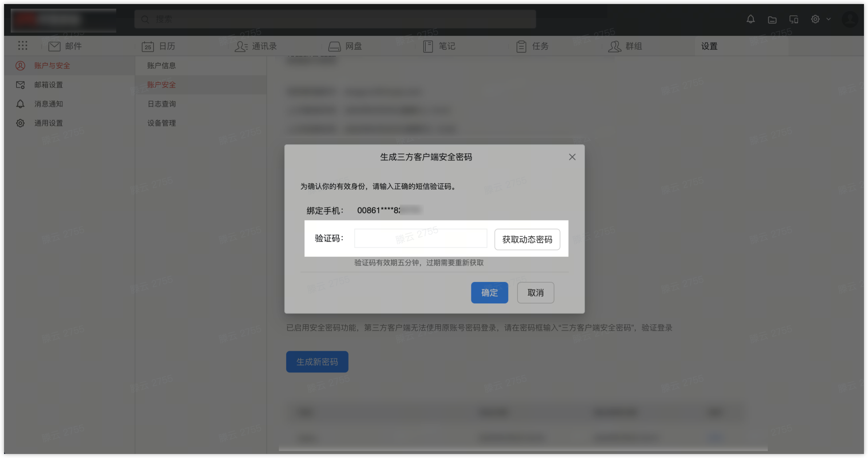Click the 取消 cancel button
Image resolution: width=868 pixels, height=458 pixels.
(536, 292)
